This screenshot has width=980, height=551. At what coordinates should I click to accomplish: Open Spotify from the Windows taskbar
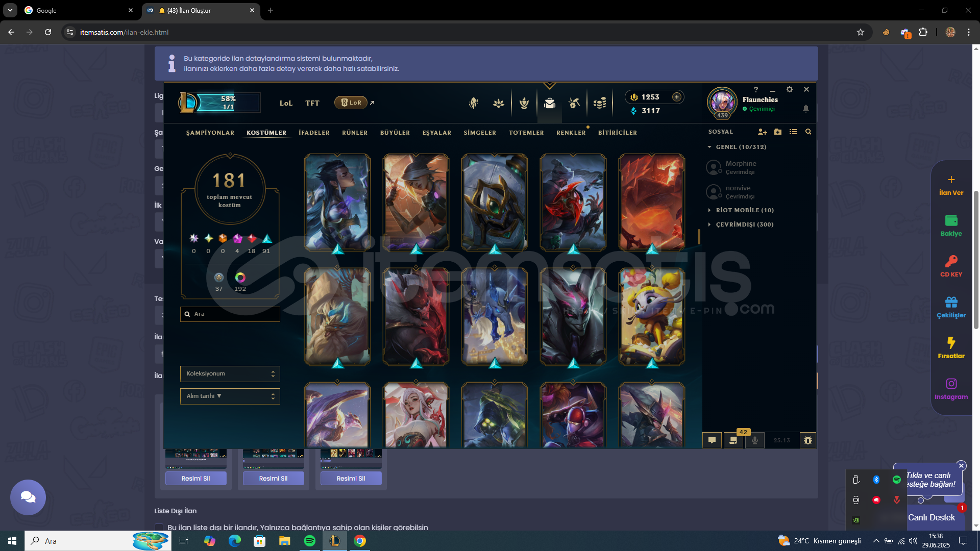click(310, 541)
